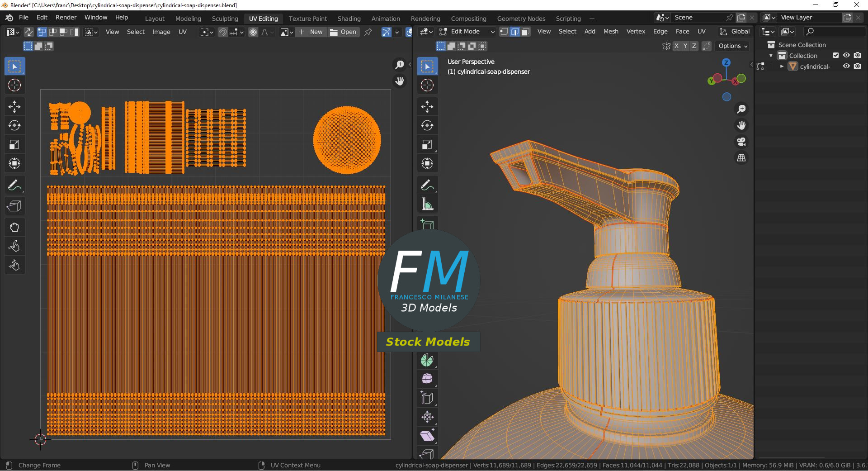Image resolution: width=868 pixels, height=471 pixels.
Task: Open UV editor type dropdown
Action: click(x=13, y=32)
